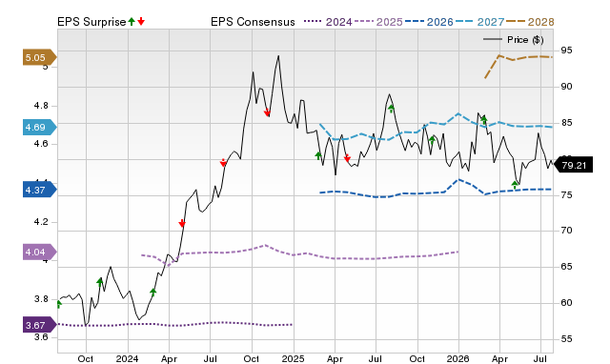
Task: Click the 55 label on the price axis
Action: 566,338
